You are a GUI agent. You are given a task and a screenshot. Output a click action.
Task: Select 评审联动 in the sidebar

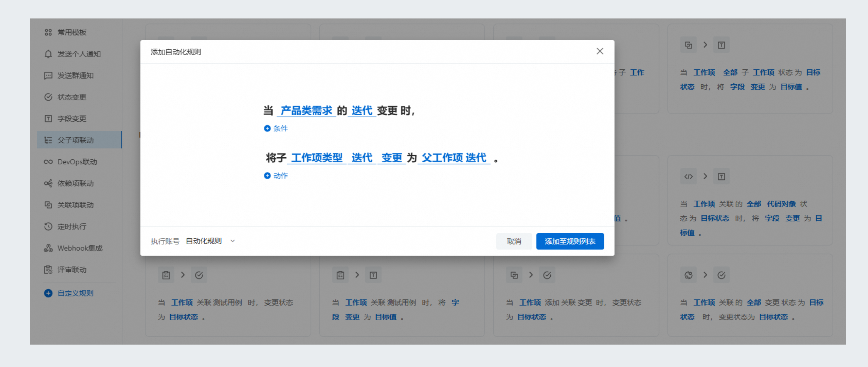click(79, 270)
